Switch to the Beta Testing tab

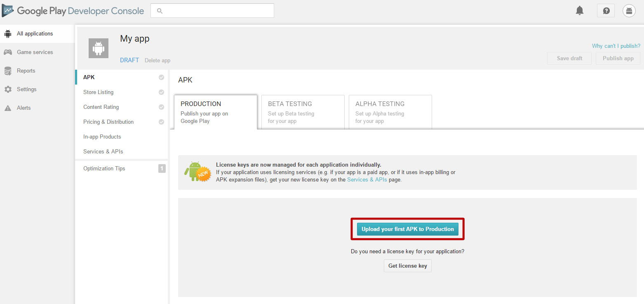coord(303,112)
